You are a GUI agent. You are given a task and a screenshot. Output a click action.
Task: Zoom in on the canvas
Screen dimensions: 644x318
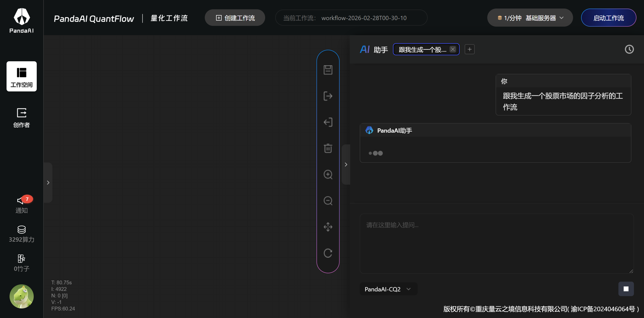[328, 175]
